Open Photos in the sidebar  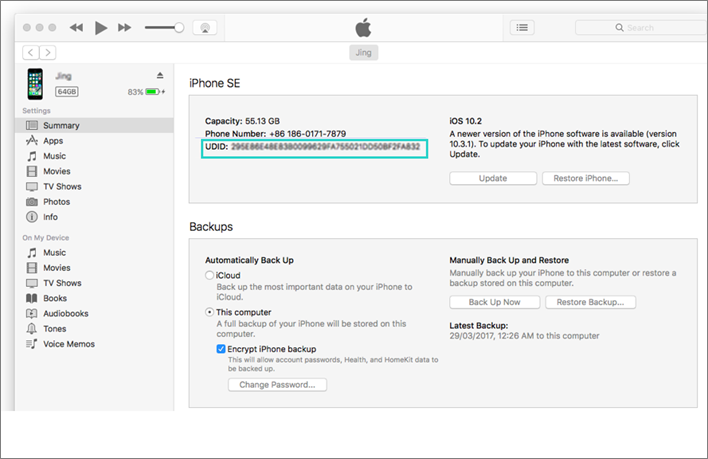pyautogui.click(x=94, y=202)
